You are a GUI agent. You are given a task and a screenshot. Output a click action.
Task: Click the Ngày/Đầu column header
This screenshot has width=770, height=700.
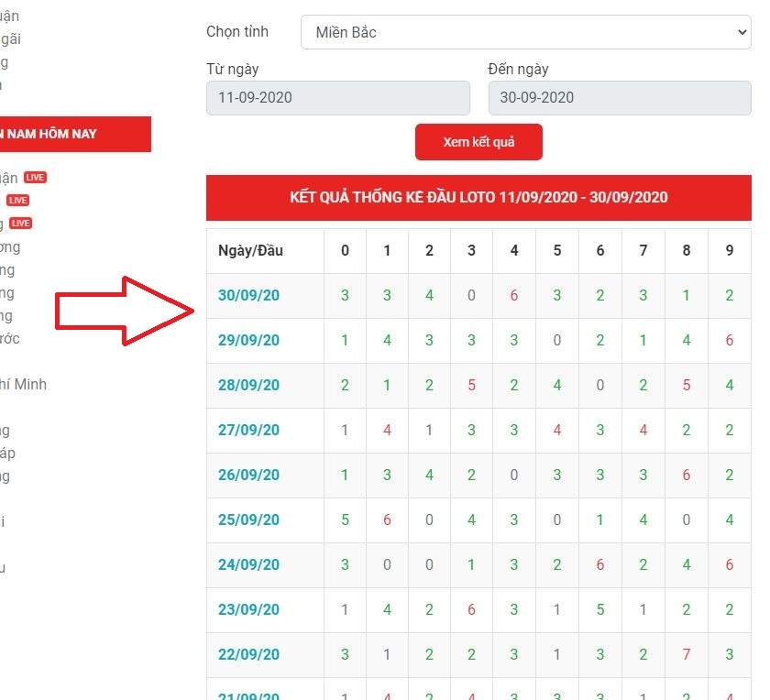[250, 250]
